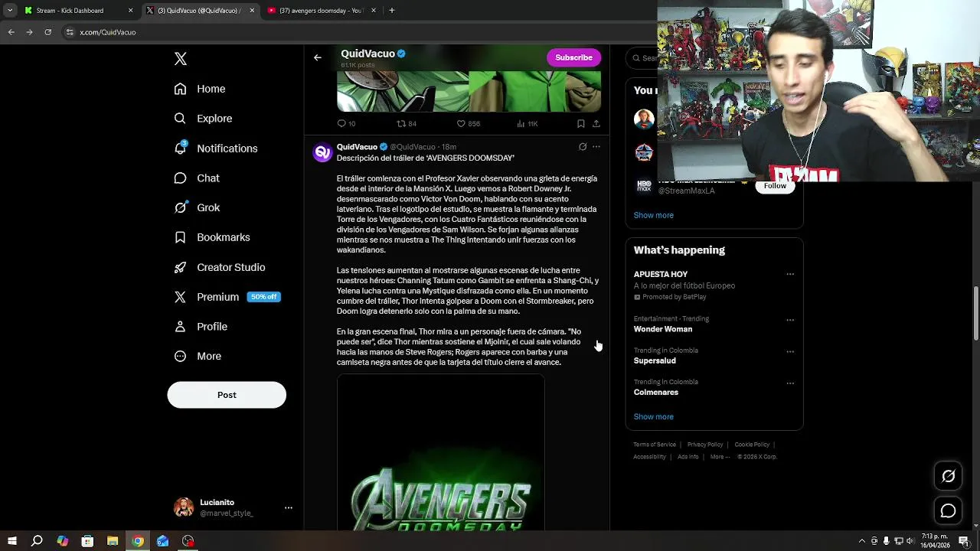Open Explore in the sidebar
The height and width of the screenshot is (551, 980).
tap(203, 119)
